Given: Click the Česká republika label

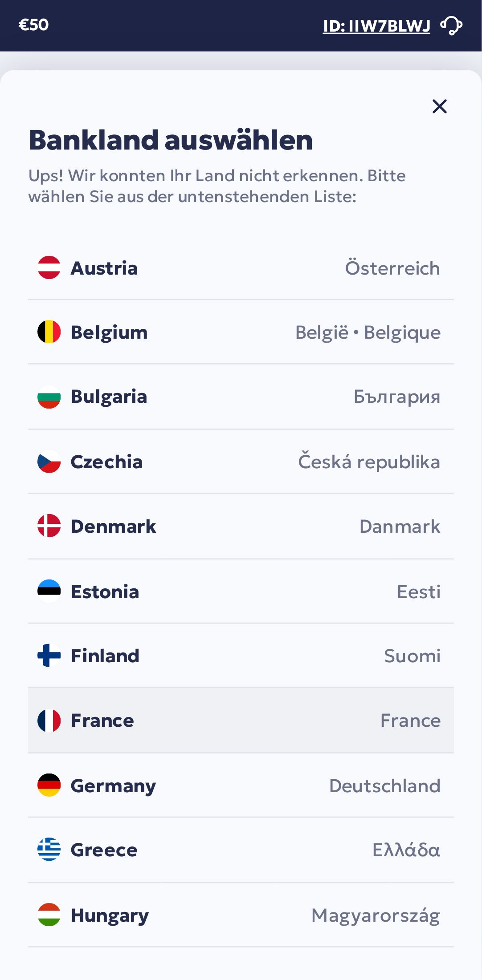Looking at the screenshot, I should (369, 462).
